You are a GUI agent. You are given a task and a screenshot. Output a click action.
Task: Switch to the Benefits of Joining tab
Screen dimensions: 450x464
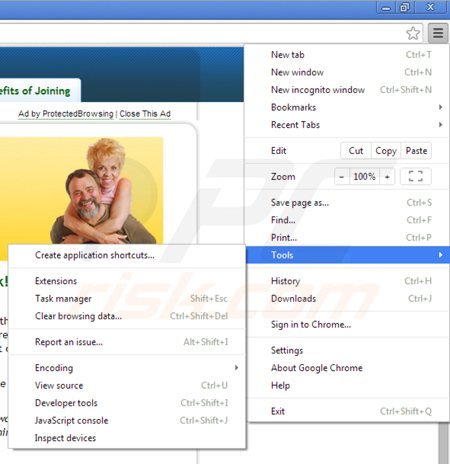tap(39, 90)
